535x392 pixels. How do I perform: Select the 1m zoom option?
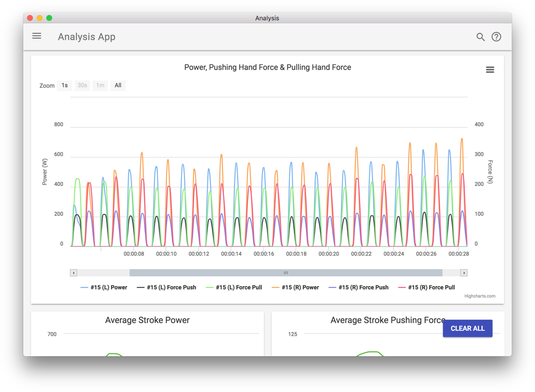pyautogui.click(x=100, y=85)
